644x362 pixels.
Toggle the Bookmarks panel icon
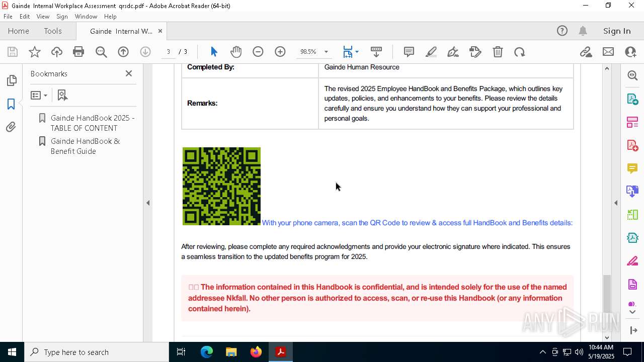pyautogui.click(x=11, y=104)
